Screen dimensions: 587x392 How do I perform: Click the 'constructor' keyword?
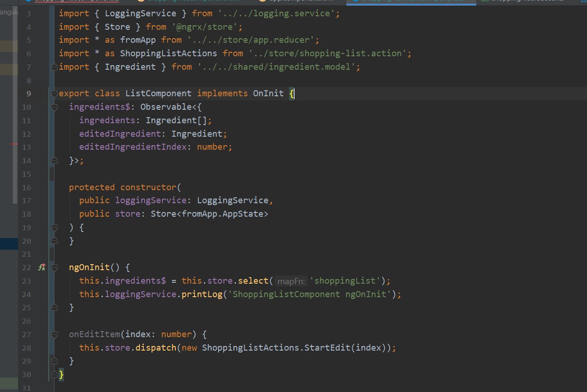click(148, 187)
